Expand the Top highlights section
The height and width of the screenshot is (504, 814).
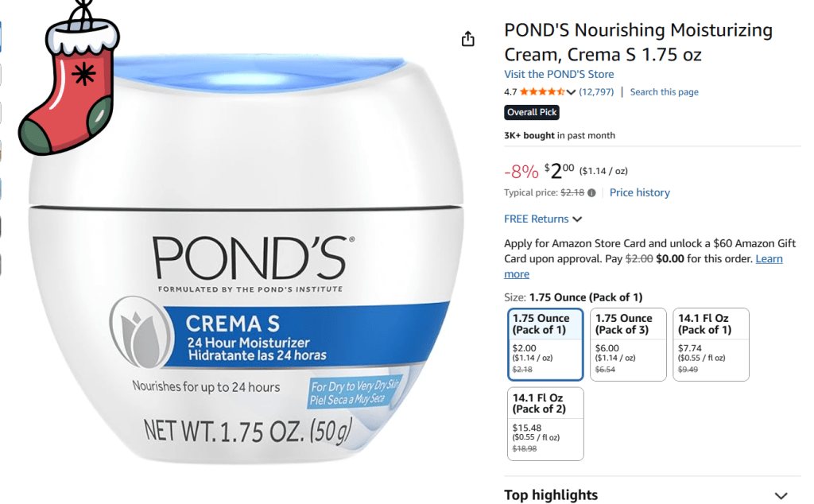pyautogui.click(x=781, y=496)
